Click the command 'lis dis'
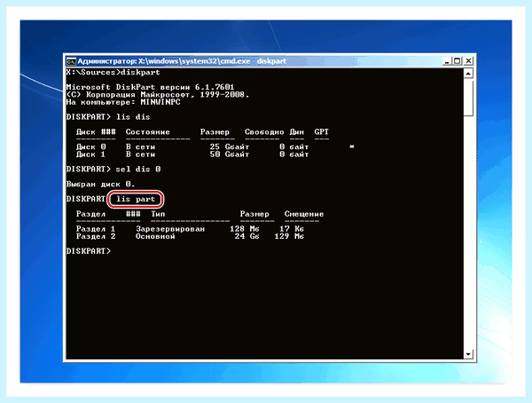 (133, 117)
